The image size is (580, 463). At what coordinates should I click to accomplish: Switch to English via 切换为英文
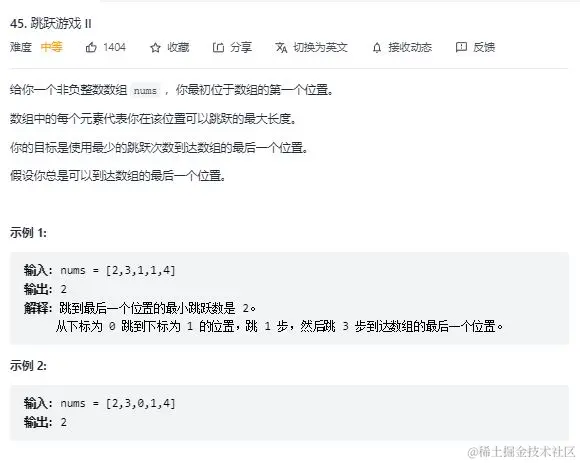point(320,47)
